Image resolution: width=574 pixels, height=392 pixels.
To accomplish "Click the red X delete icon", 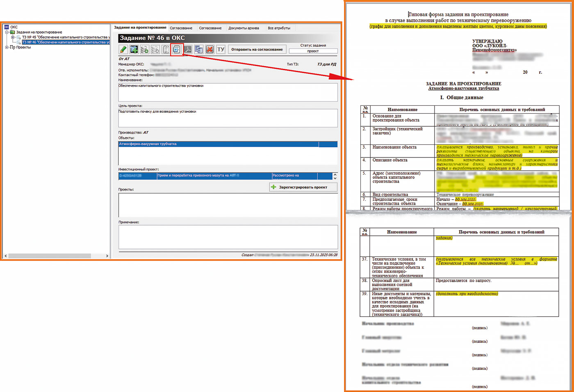I will coord(210,50).
